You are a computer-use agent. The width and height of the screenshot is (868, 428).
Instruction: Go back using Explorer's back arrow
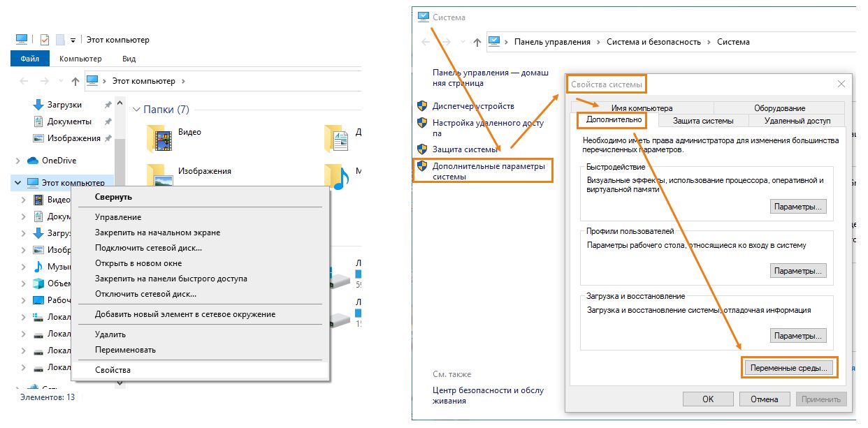[x=24, y=81]
